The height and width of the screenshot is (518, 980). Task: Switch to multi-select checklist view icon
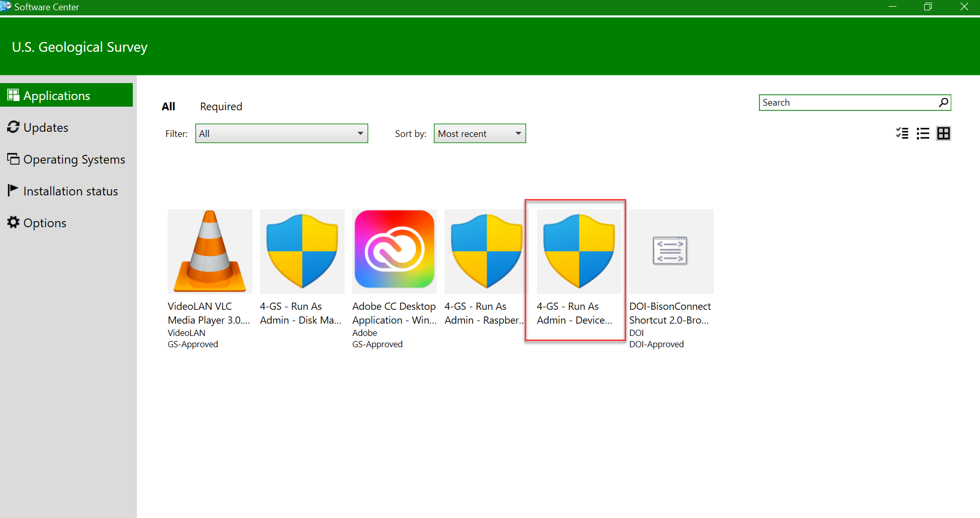click(902, 133)
